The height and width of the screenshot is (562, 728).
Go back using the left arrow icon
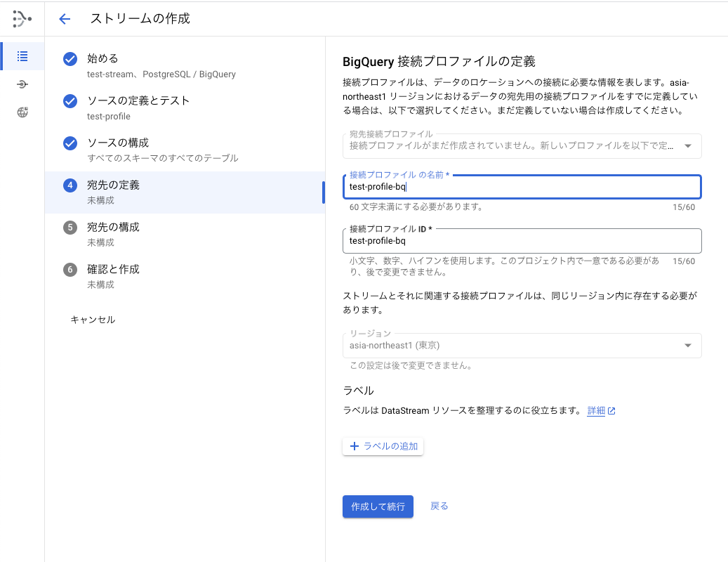(x=65, y=18)
